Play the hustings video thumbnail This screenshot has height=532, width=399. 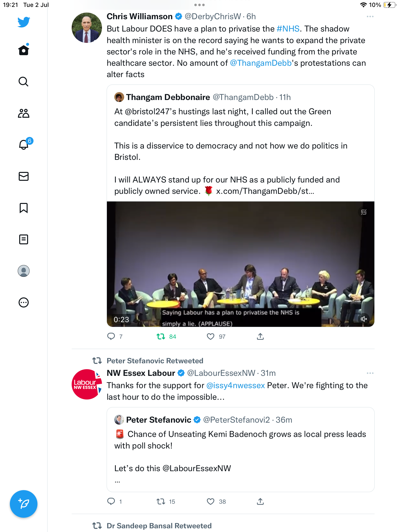coord(240,264)
